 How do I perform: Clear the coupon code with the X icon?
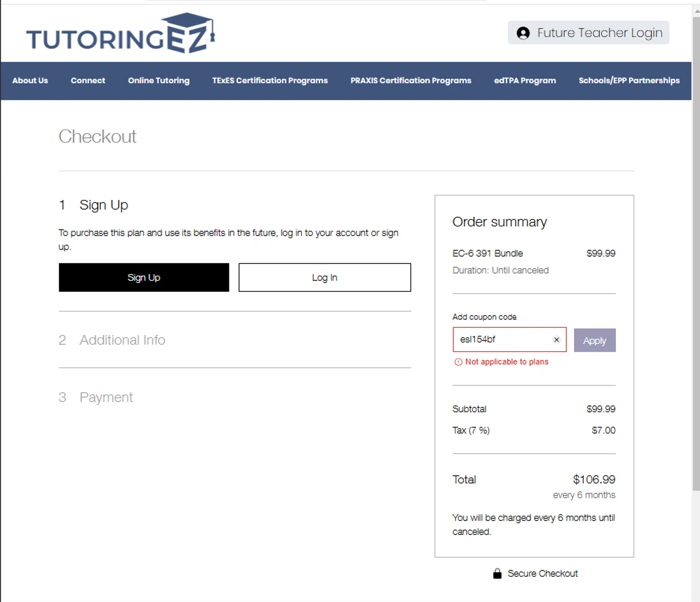point(556,340)
